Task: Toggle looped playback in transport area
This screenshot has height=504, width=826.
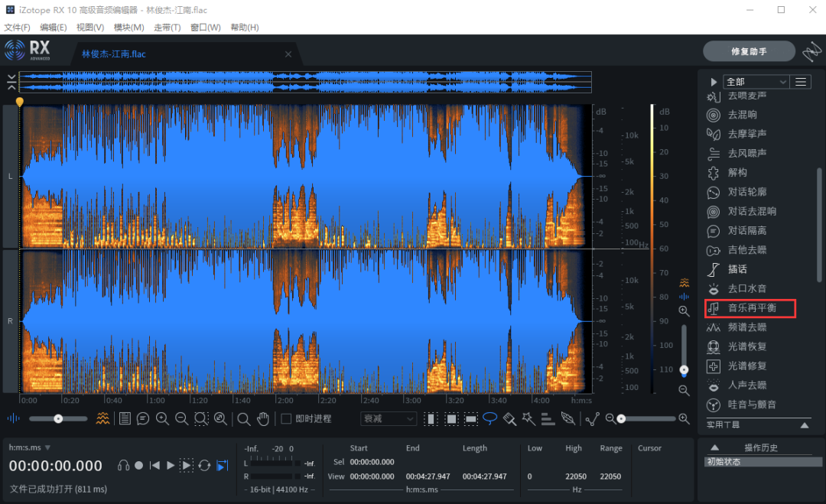Action: tap(204, 465)
